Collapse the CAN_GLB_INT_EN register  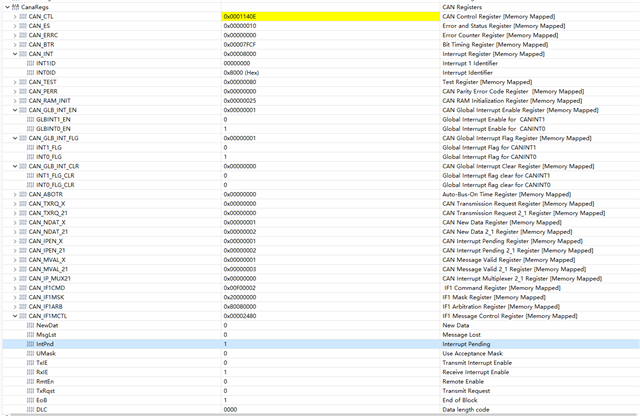tap(15, 110)
